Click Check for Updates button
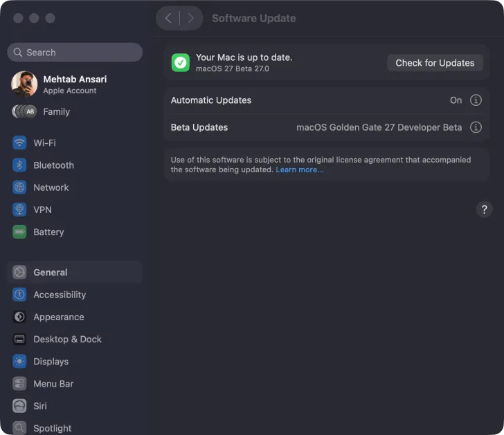This screenshot has height=435, width=504. 435,63
